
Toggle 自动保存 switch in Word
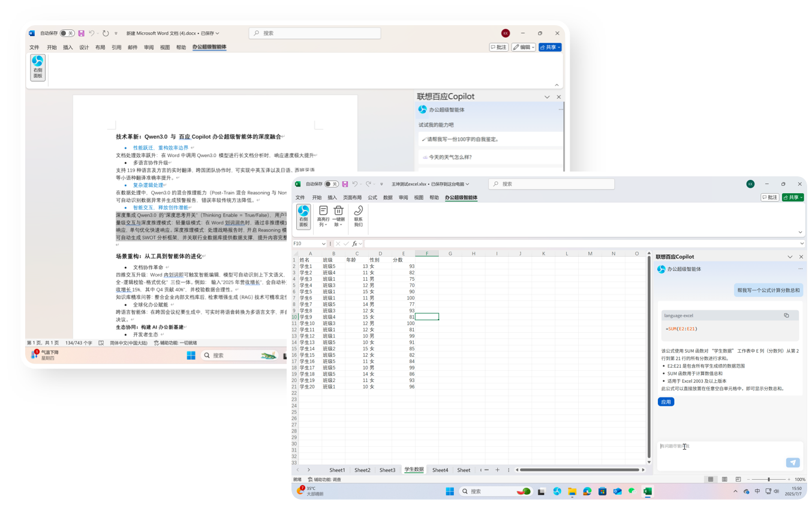[x=67, y=34]
